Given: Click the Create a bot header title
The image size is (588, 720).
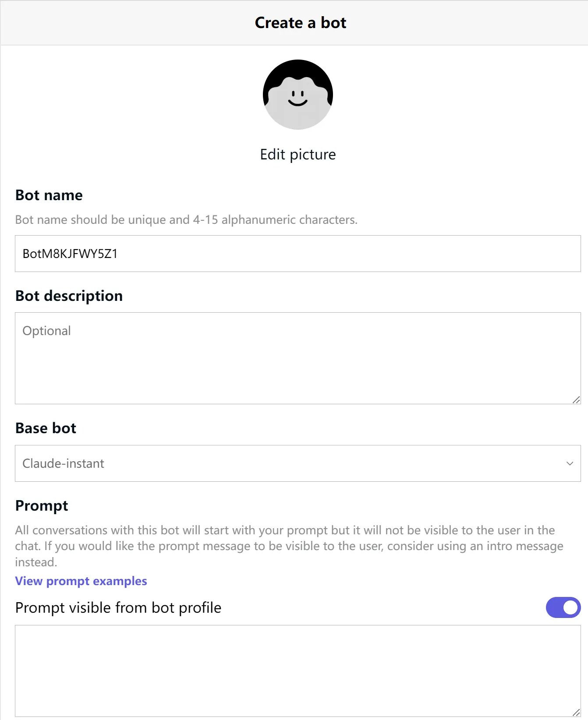Looking at the screenshot, I should (301, 23).
